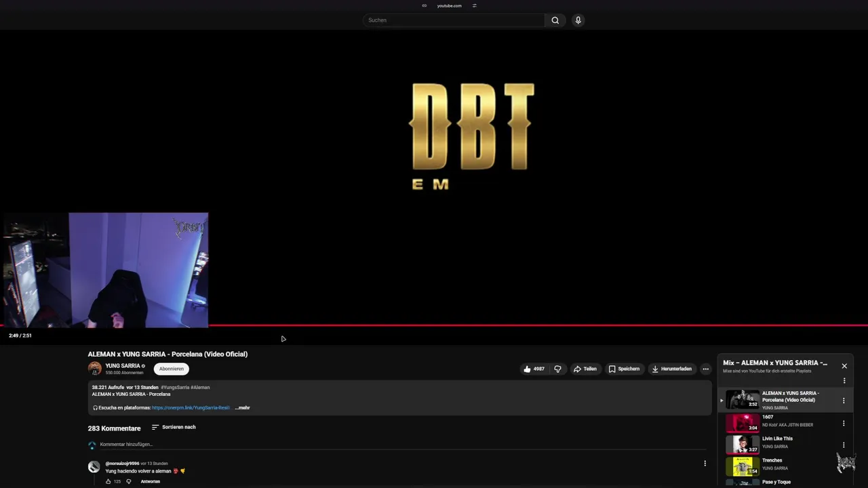Open YUNG SARRIA channel name link
Screen dimensions: 868x488
click(123, 366)
